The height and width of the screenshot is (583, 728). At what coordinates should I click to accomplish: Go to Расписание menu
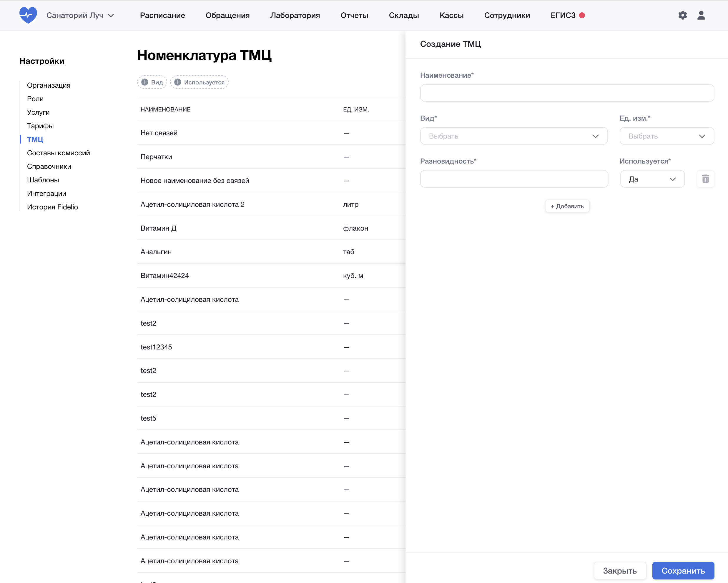pos(162,15)
